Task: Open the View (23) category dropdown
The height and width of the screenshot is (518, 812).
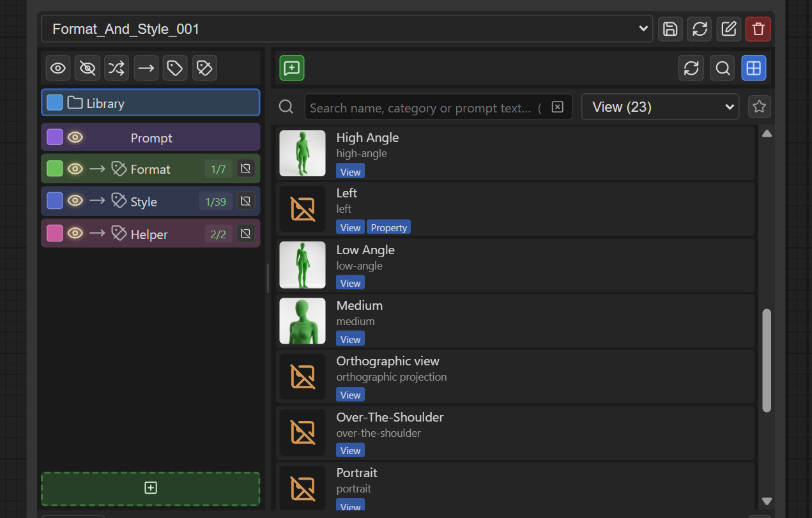Action: 661,107
